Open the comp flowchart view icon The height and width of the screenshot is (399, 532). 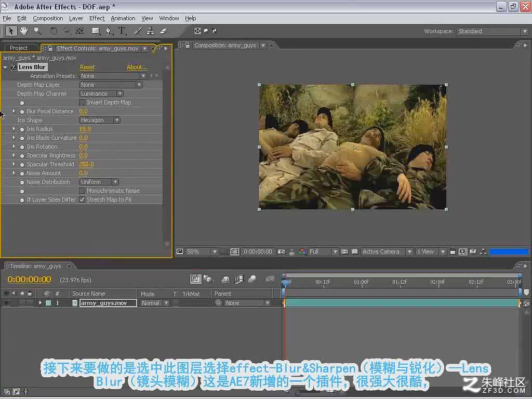click(x=484, y=251)
